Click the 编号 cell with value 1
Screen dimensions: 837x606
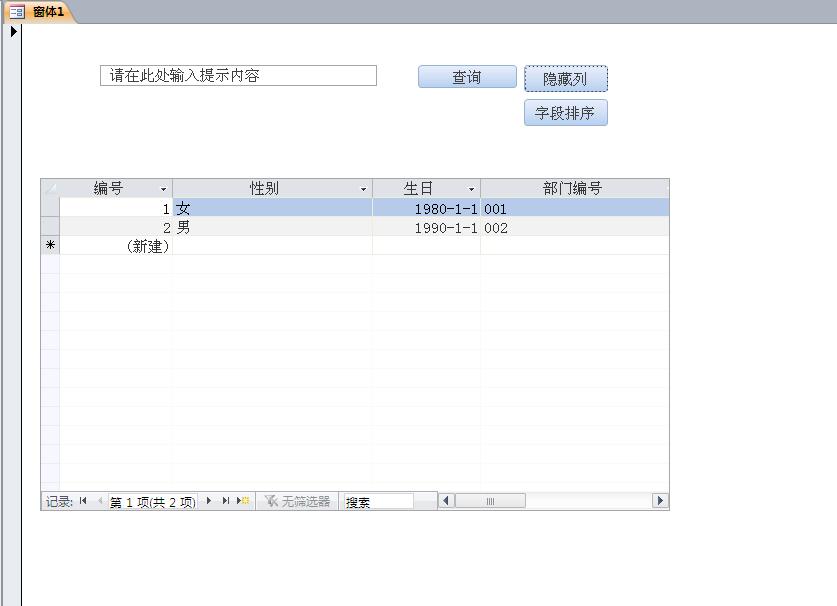[x=115, y=208]
